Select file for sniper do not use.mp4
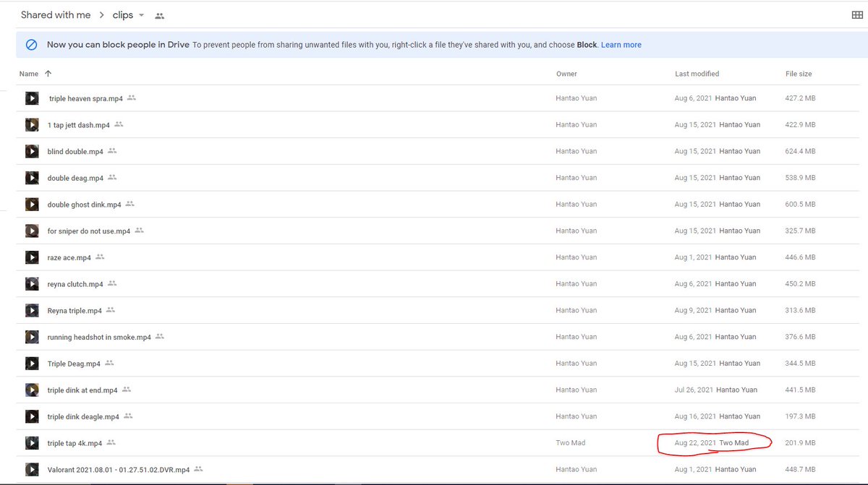This screenshot has height=485, width=868. [88, 231]
